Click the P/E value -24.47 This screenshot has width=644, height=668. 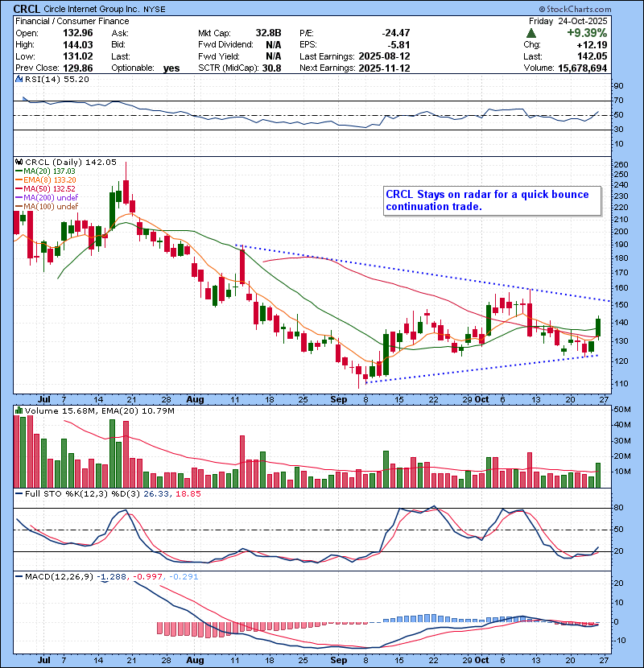(395, 33)
